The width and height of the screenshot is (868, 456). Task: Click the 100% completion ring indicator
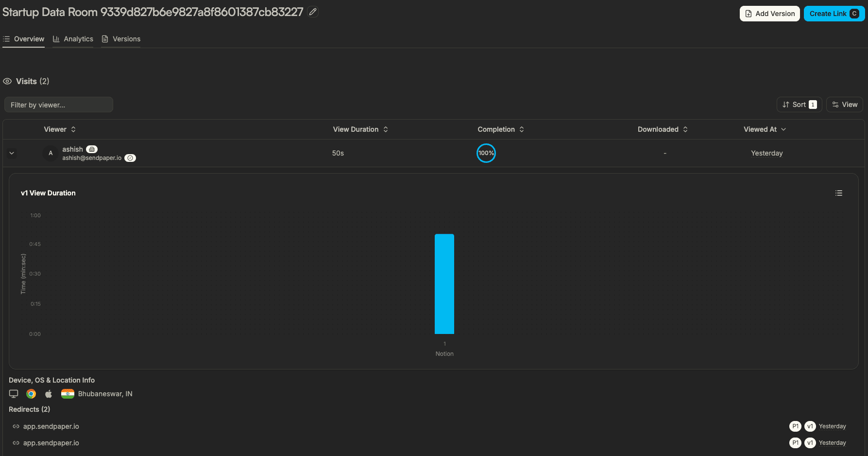click(486, 153)
